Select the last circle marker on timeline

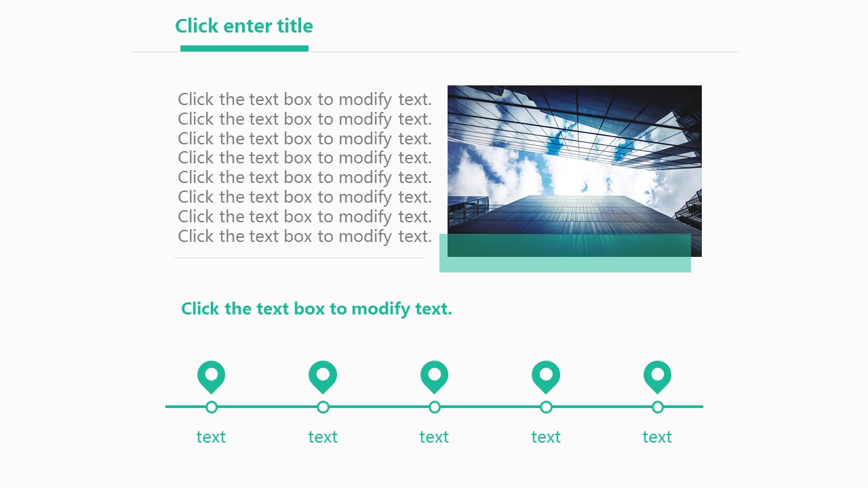tap(657, 407)
